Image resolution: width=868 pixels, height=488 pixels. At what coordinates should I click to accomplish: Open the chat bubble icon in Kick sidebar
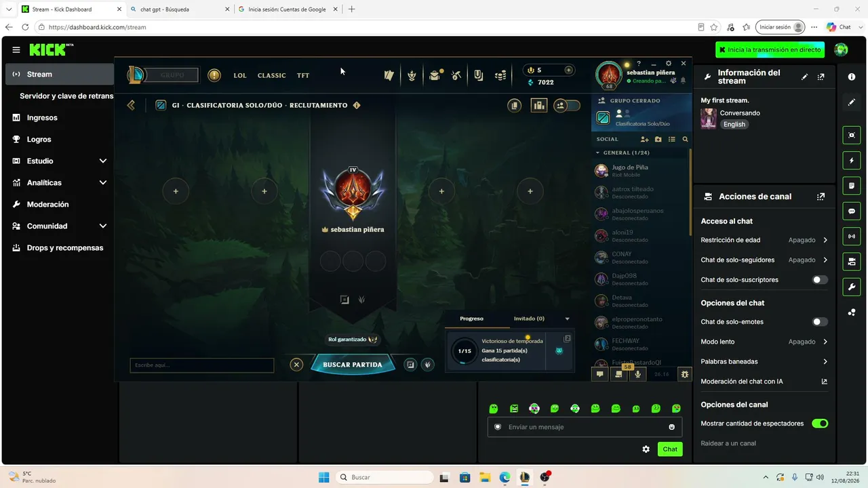pos(852,211)
